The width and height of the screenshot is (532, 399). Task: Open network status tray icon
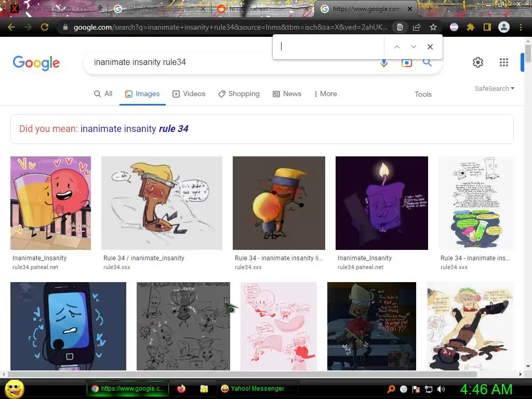[429, 389]
